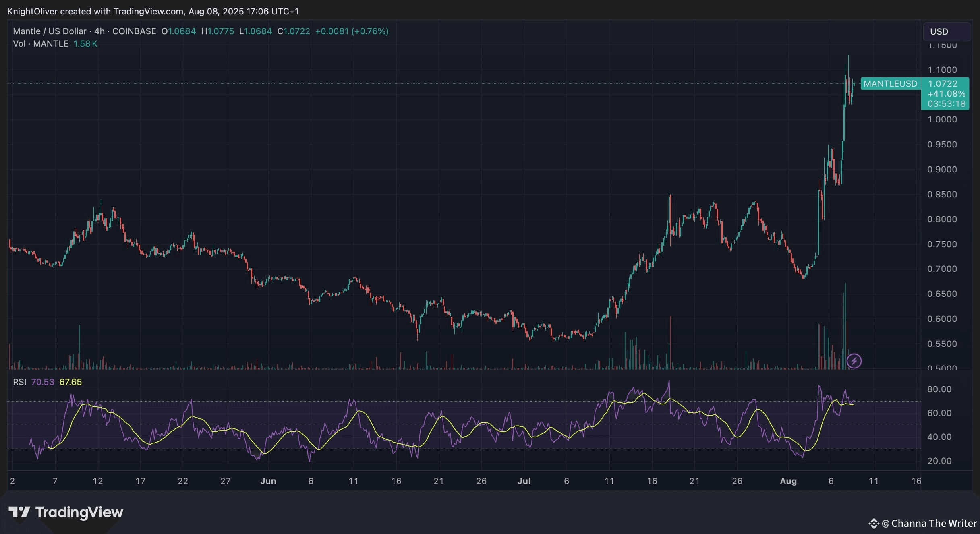Screen dimensions: 980x534
Task: Click the +0.0081 (+0.76%) change value
Action: 352,31
